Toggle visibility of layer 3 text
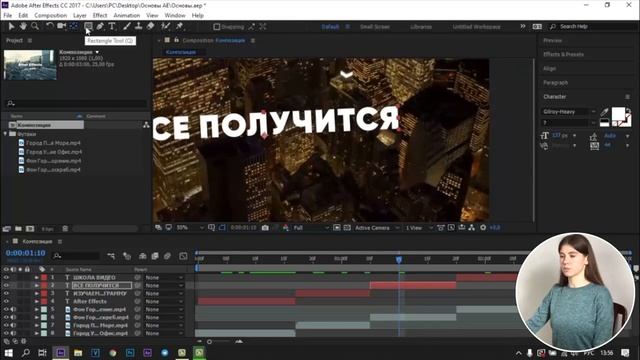Viewport: 640px width, 360px height. 6,293
